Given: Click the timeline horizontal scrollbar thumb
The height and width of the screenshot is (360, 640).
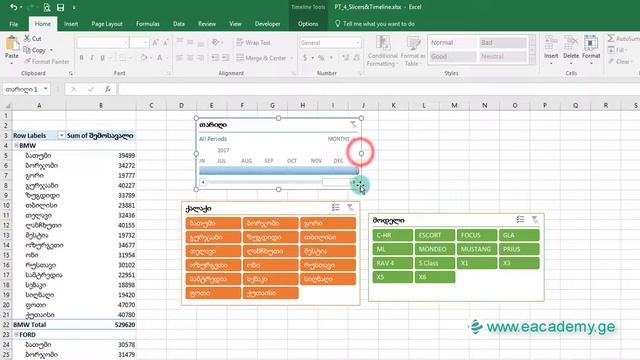Looking at the screenshot, I should point(337,182).
